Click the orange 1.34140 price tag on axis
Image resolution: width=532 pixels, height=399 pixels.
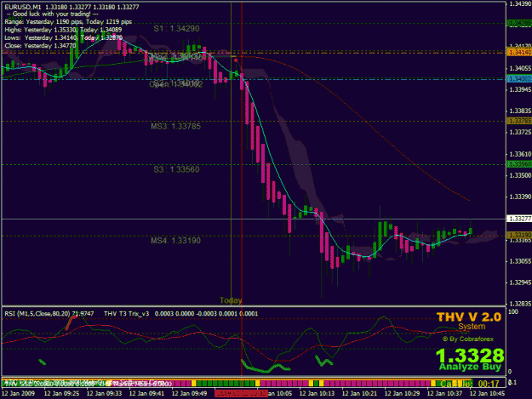(x=519, y=52)
